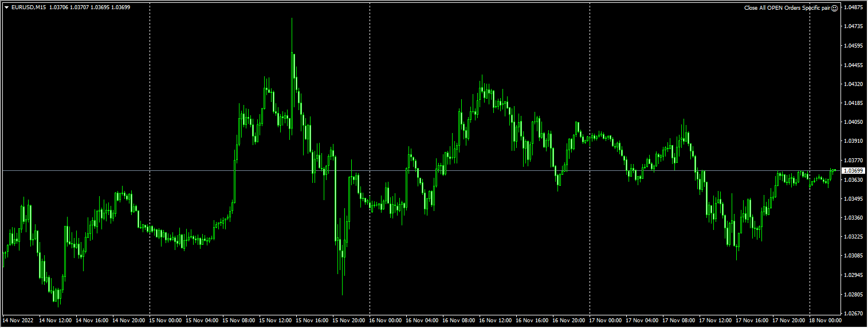Click the smiley face expert advisor icon
The height and width of the screenshot is (328, 868).
click(834, 8)
